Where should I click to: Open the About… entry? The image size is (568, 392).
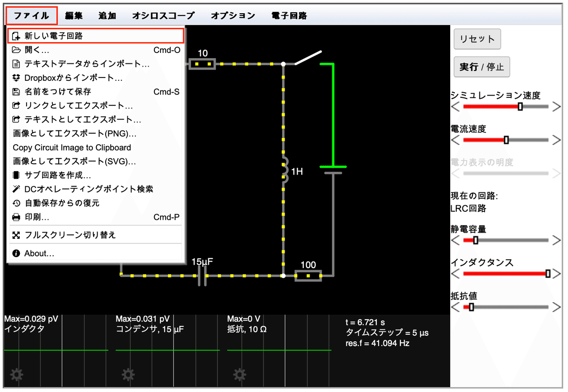pos(96,253)
